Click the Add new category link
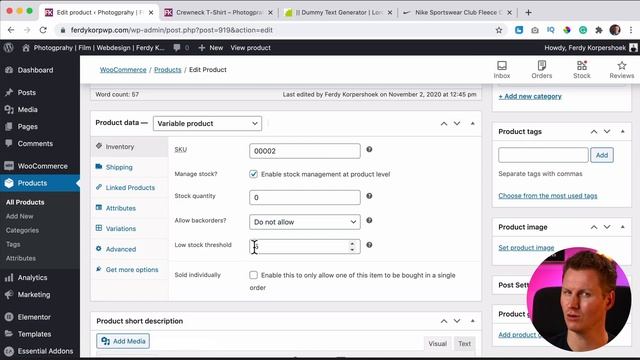Screen dimensions: 640x360 click(x=530, y=96)
